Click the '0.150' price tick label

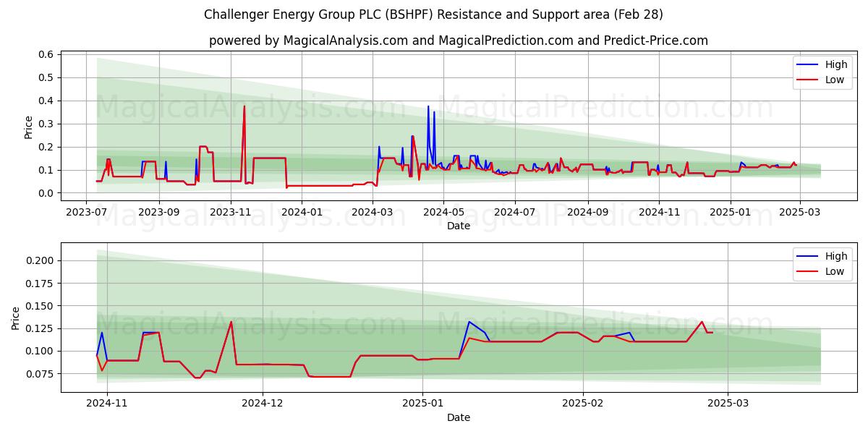40,307
